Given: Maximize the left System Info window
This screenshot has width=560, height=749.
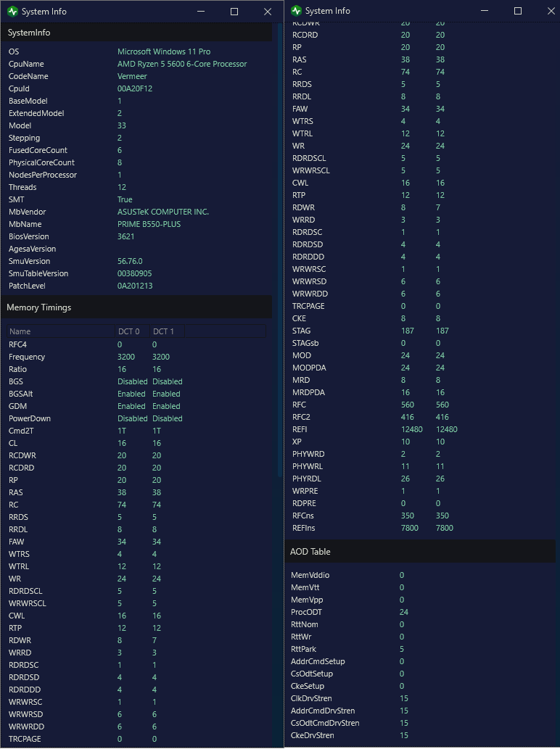Looking at the screenshot, I should [x=234, y=12].
